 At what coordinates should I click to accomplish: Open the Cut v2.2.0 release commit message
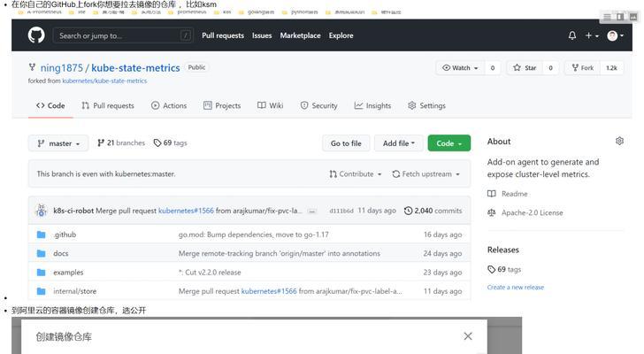click(x=210, y=273)
